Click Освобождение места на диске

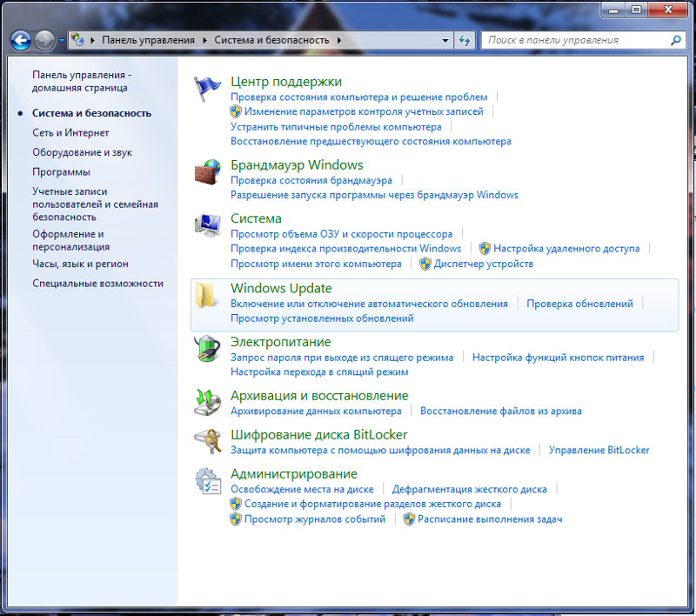[302, 489]
